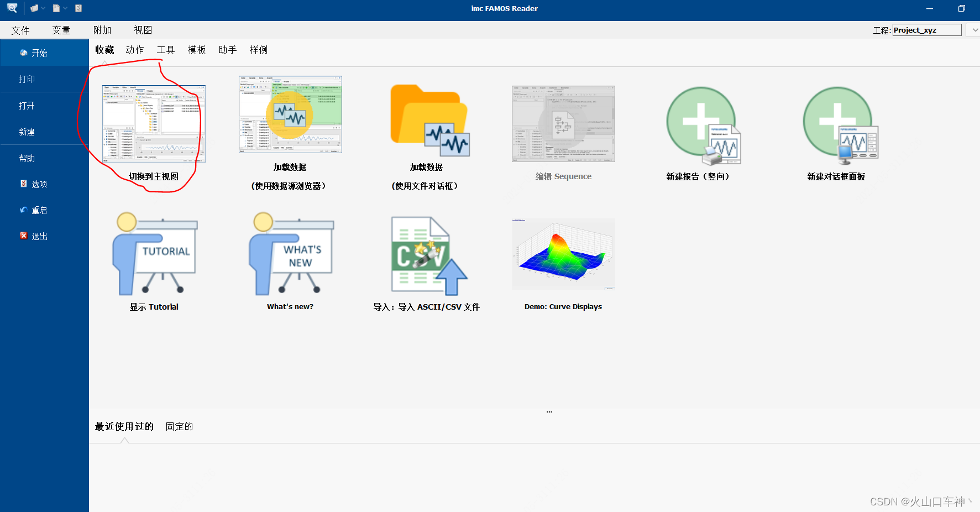Open the 附加 menu

tap(102, 30)
